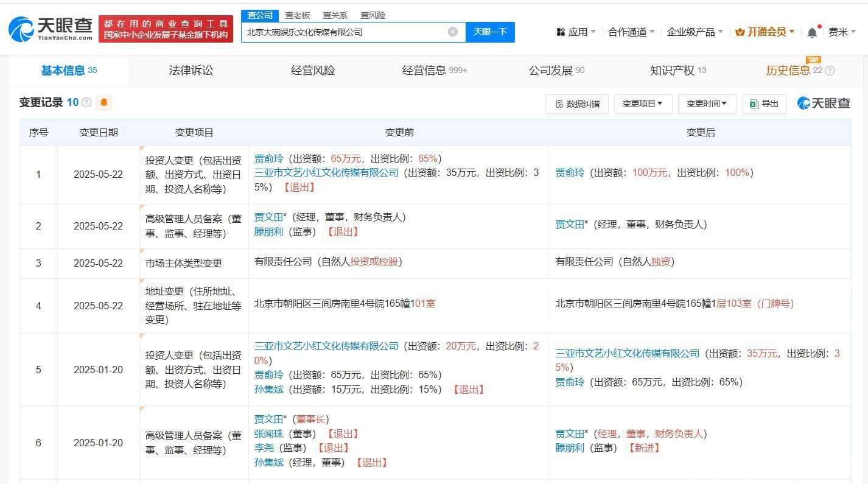Click the address ending 1层103室（门牌号）
This screenshot has width=868, height=484.
674,303
